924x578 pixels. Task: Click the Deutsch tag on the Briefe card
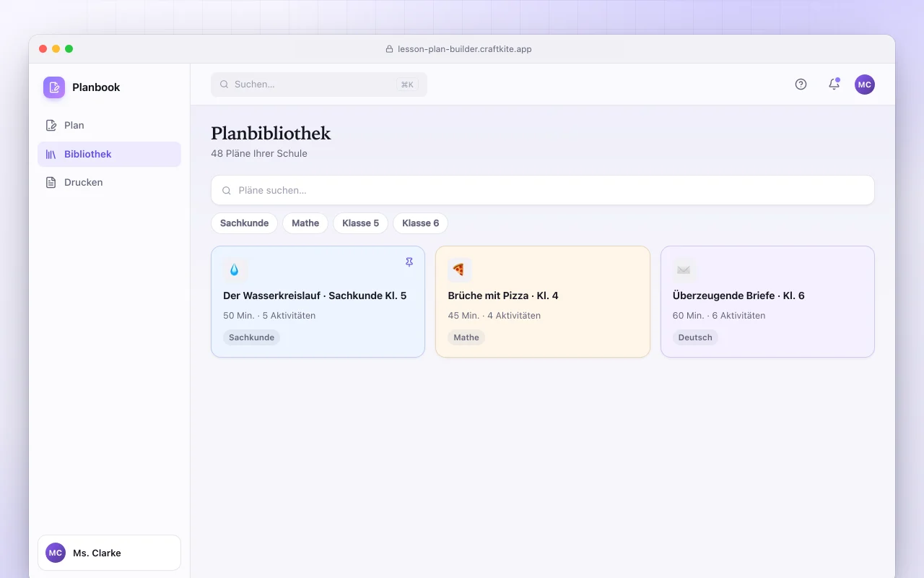coord(695,337)
